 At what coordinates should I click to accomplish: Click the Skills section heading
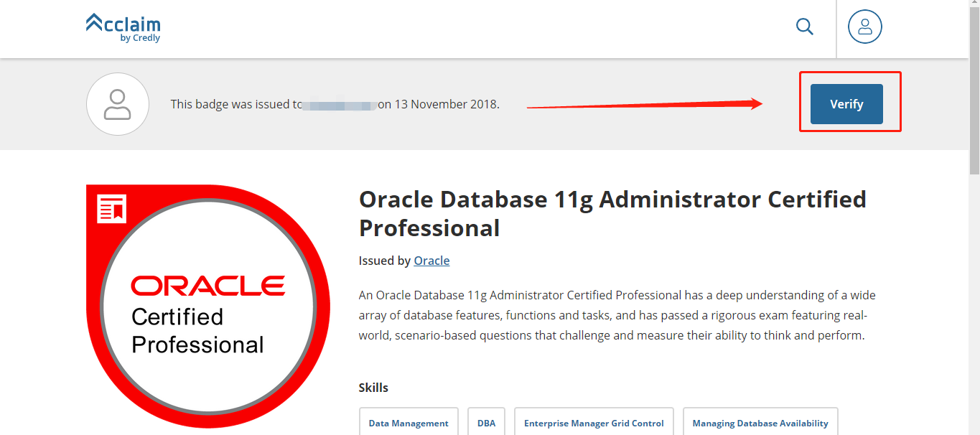point(373,388)
